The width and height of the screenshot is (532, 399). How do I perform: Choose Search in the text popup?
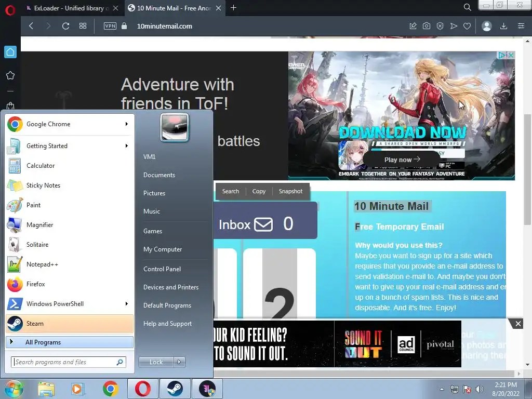231,191
